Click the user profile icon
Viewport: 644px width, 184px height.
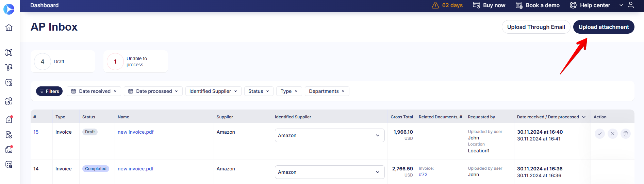(x=631, y=5)
